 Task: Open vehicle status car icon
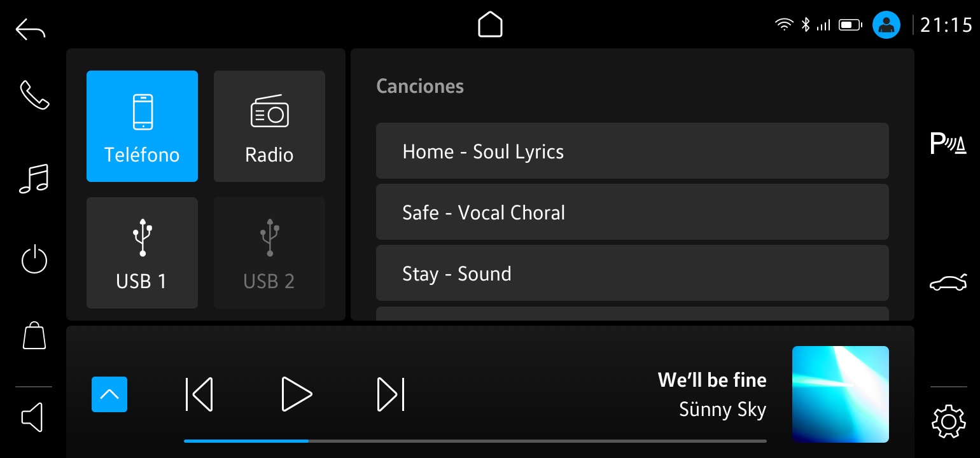[948, 282]
